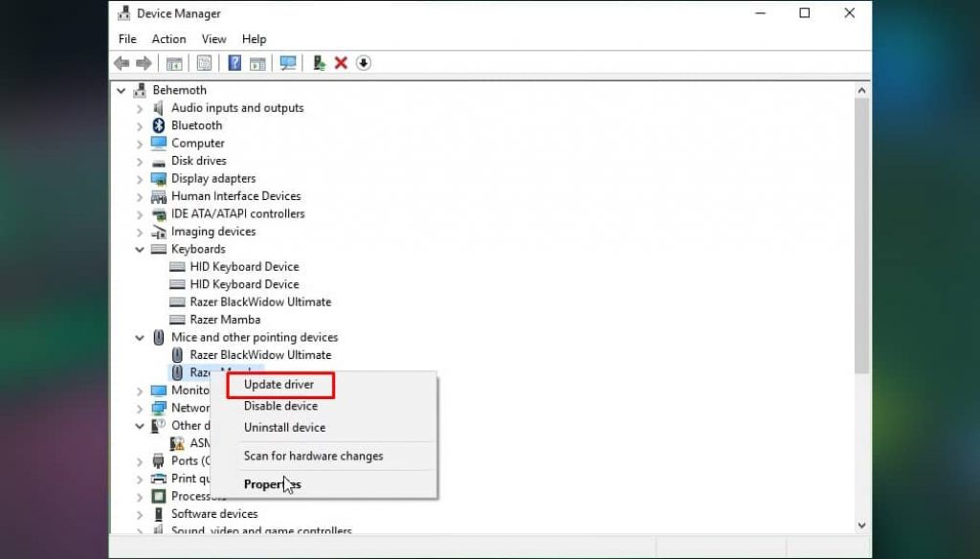Select Razer Mamba under Keyboards
Image resolution: width=980 pixels, height=559 pixels.
coord(225,320)
